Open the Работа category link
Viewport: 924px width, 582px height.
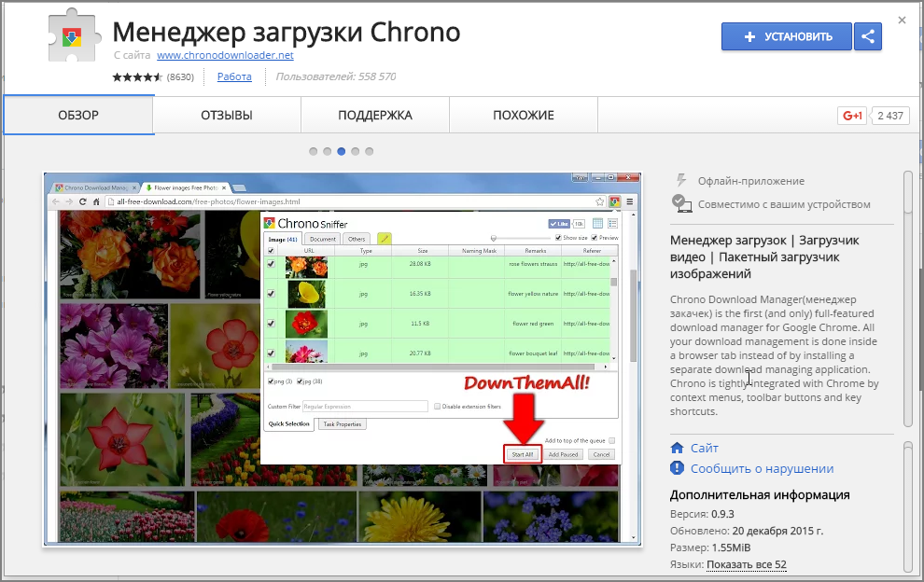pyautogui.click(x=234, y=76)
